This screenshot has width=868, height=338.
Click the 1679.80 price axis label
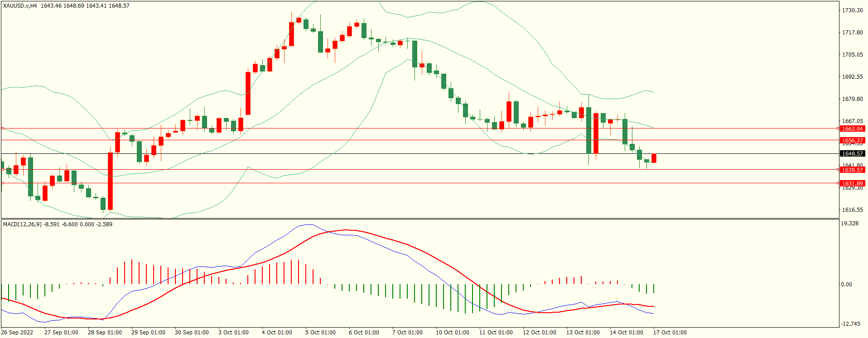click(852, 99)
